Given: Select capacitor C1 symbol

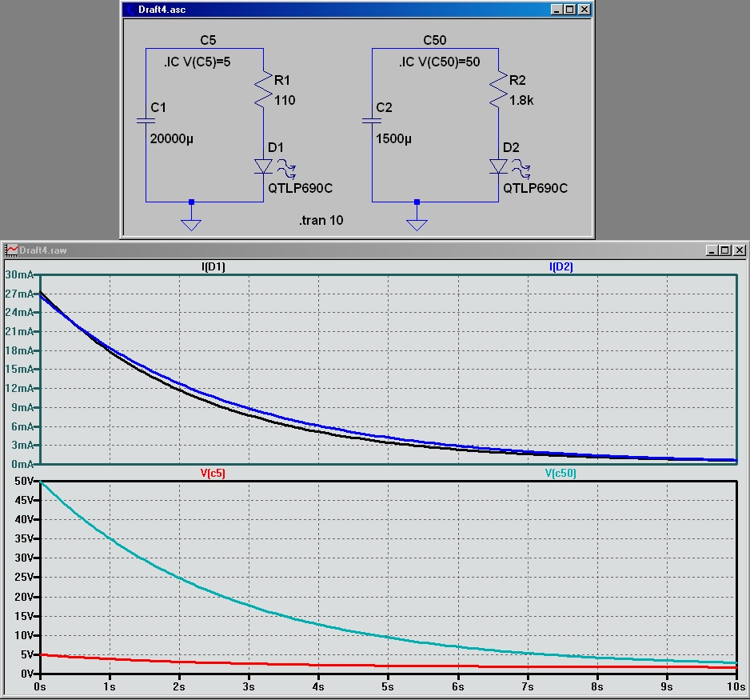Looking at the screenshot, I should [146, 121].
